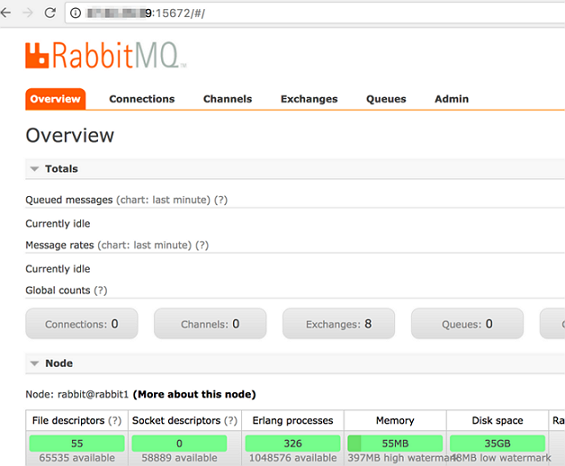Open the Queues tab
Image resolution: width=565 pixels, height=466 pixels.
click(x=386, y=99)
